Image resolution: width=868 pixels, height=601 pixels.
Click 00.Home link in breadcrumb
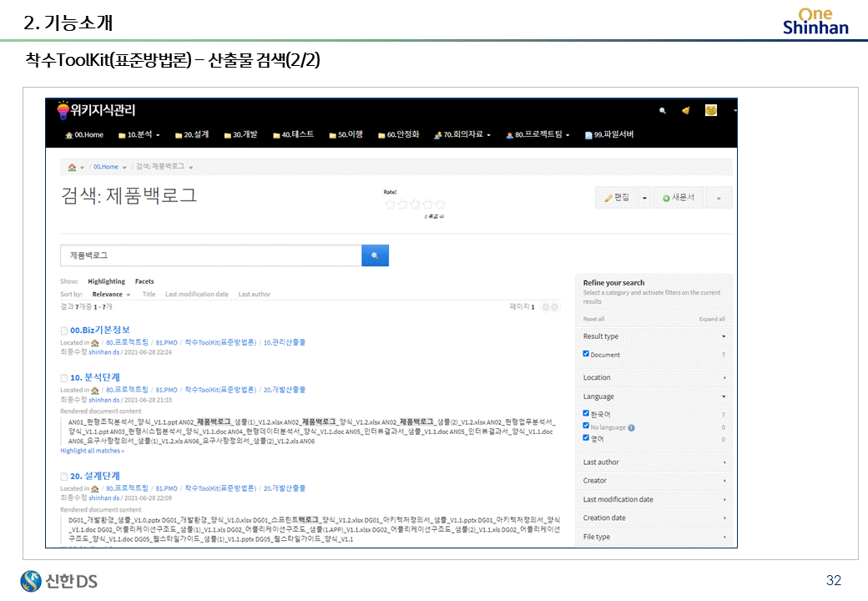106,167
